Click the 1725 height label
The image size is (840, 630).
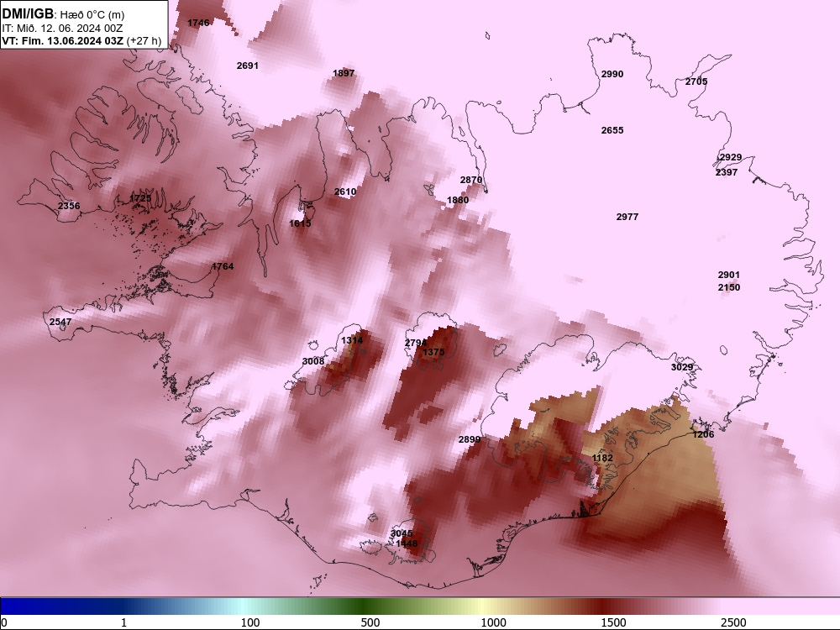(140, 199)
